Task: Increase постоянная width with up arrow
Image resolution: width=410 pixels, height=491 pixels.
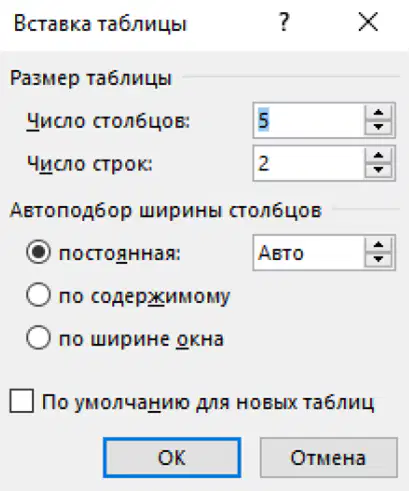Action: 378,245
